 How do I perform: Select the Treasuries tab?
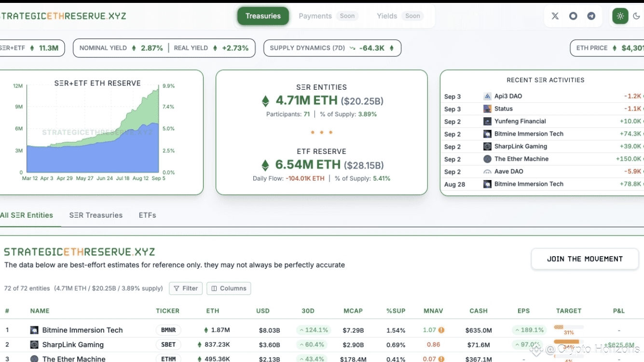263,16
